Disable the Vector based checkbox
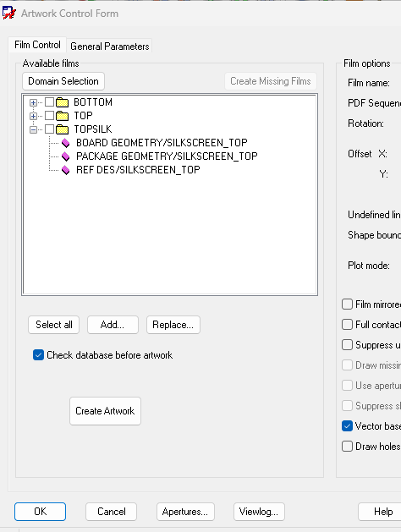This screenshot has width=401, height=532. click(347, 425)
